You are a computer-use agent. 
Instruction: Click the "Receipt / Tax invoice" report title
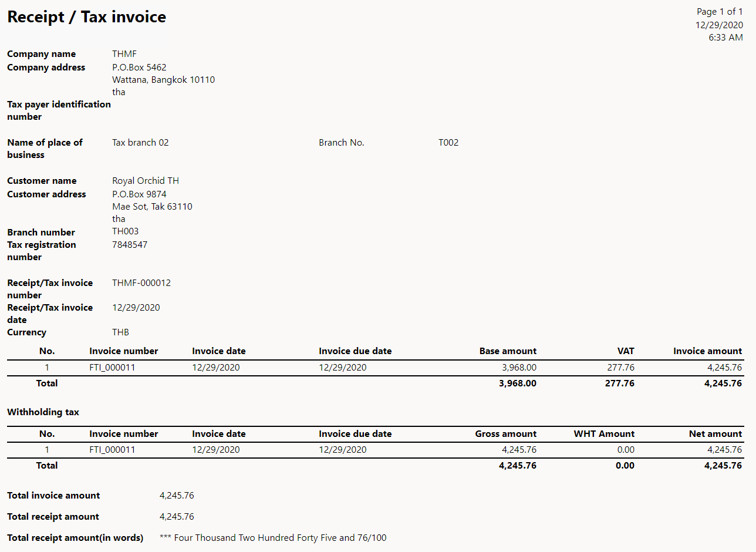(86, 16)
